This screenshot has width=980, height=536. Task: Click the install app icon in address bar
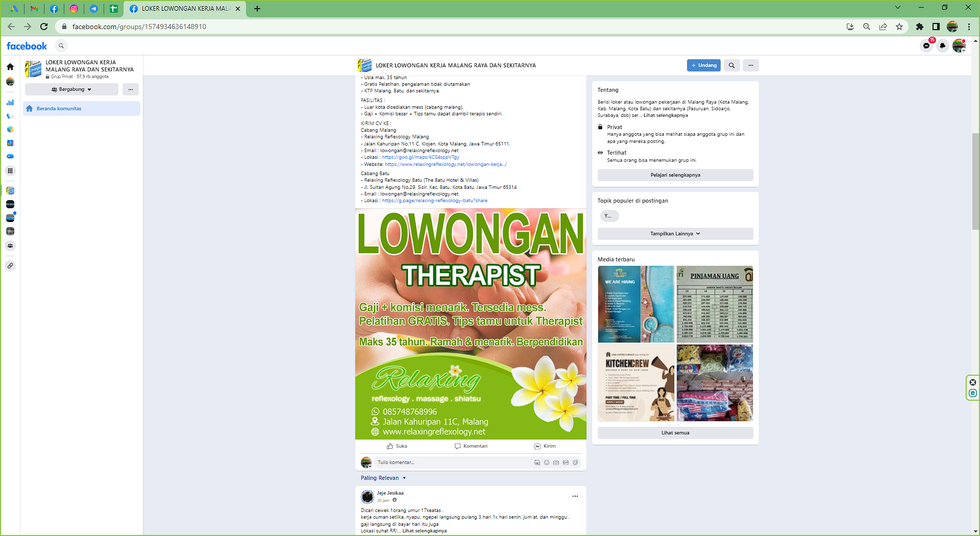coord(850,27)
